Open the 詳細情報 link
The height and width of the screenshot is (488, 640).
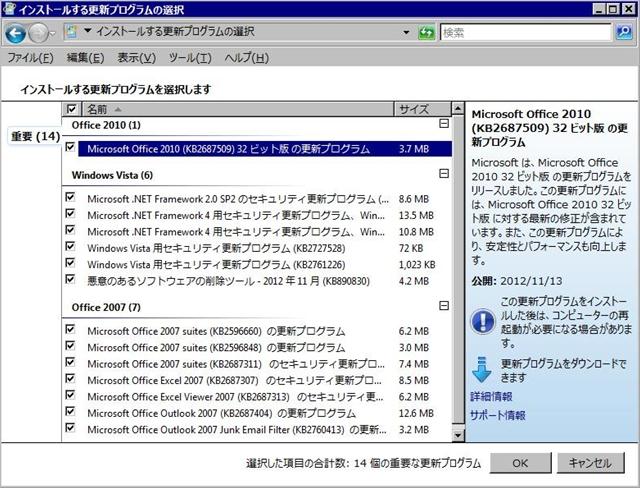(x=491, y=397)
